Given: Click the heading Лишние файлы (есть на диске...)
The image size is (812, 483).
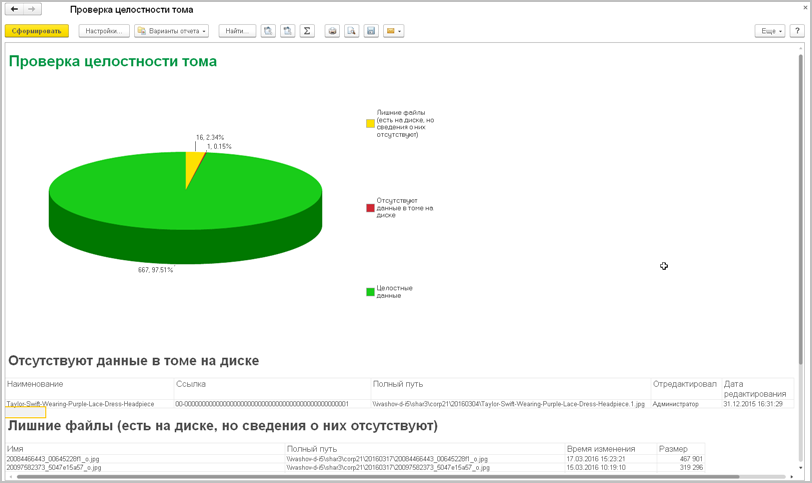Looking at the screenshot, I should (223, 426).
